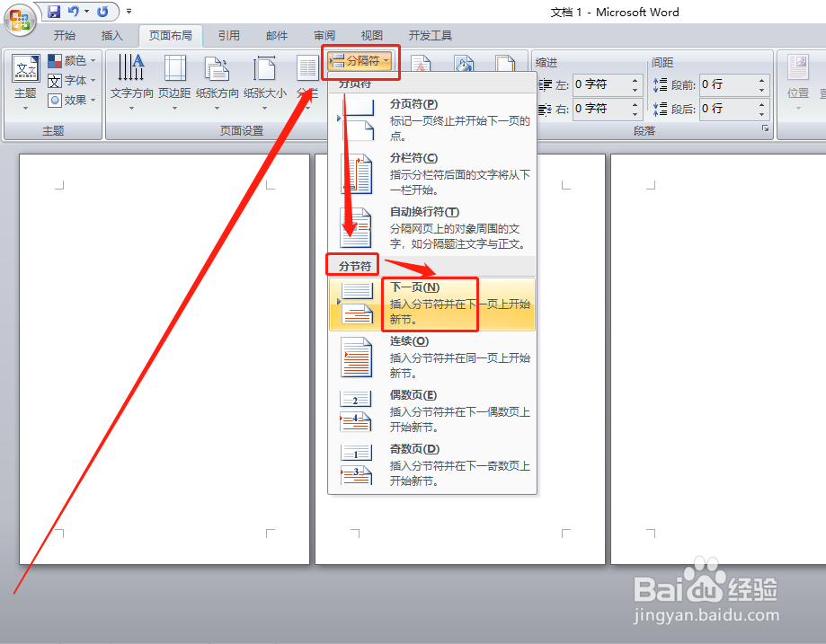Open 段落 paragraph dialog launcher
Image resolution: width=826 pixels, height=644 pixels.
766,128
